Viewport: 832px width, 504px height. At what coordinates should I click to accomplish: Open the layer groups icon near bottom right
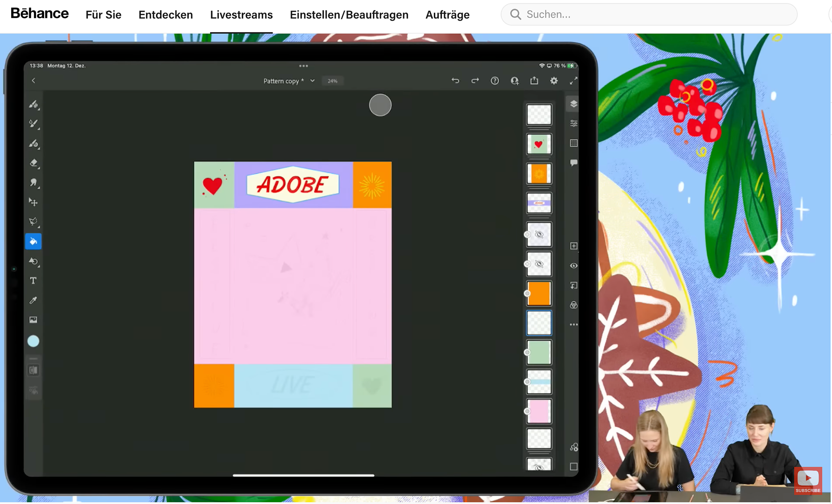tap(573, 447)
